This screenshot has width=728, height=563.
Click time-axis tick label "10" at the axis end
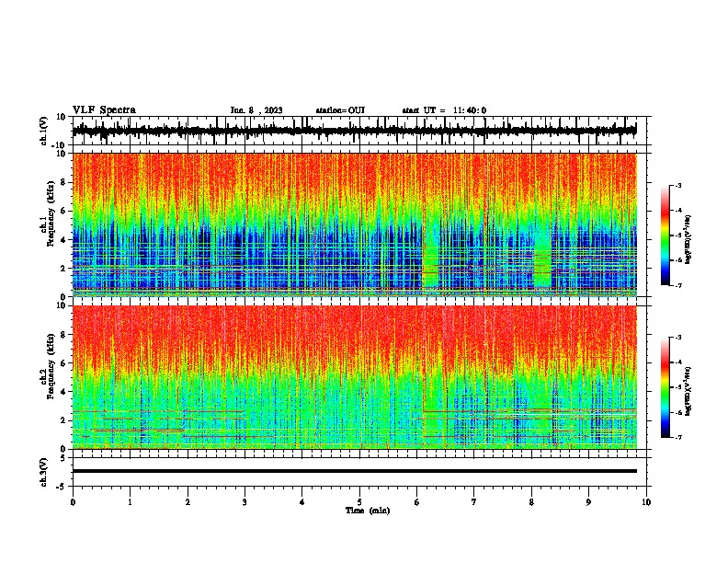click(x=646, y=502)
